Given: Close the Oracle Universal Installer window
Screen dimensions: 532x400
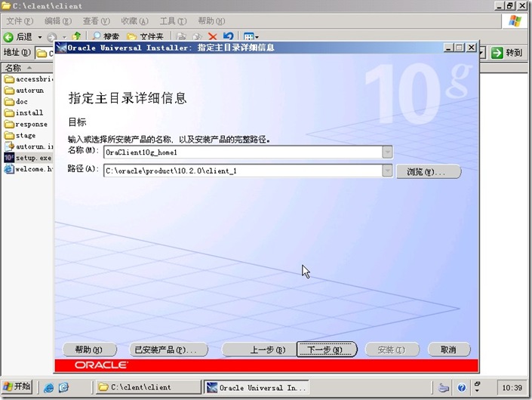Looking at the screenshot, I should [x=472, y=48].
